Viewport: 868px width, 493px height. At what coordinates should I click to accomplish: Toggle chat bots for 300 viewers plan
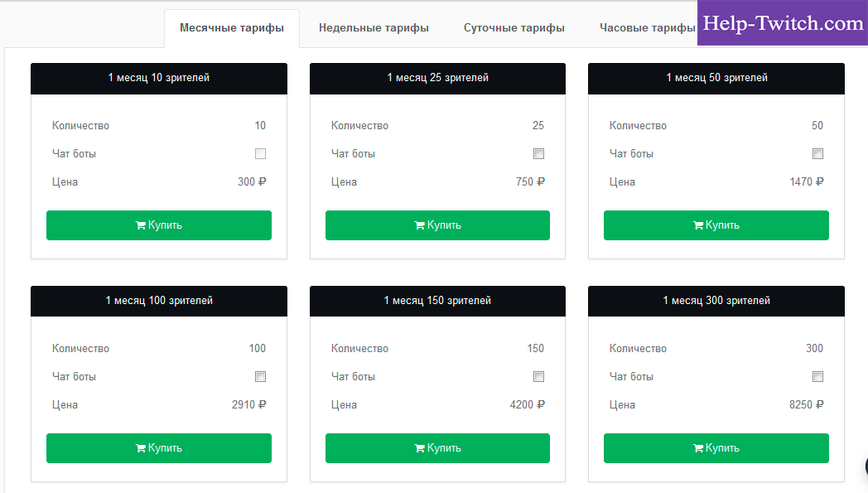(818, 377)
